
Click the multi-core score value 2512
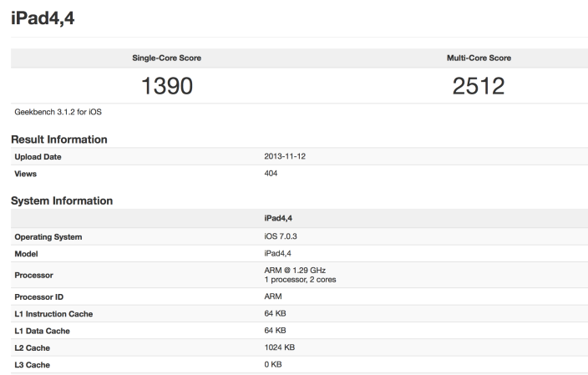tap(479, 85)
